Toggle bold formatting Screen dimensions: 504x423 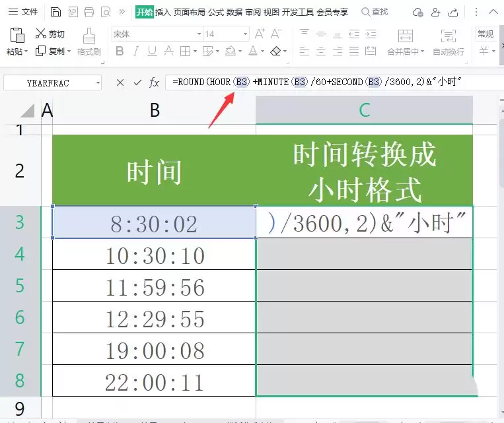[120, 51]
